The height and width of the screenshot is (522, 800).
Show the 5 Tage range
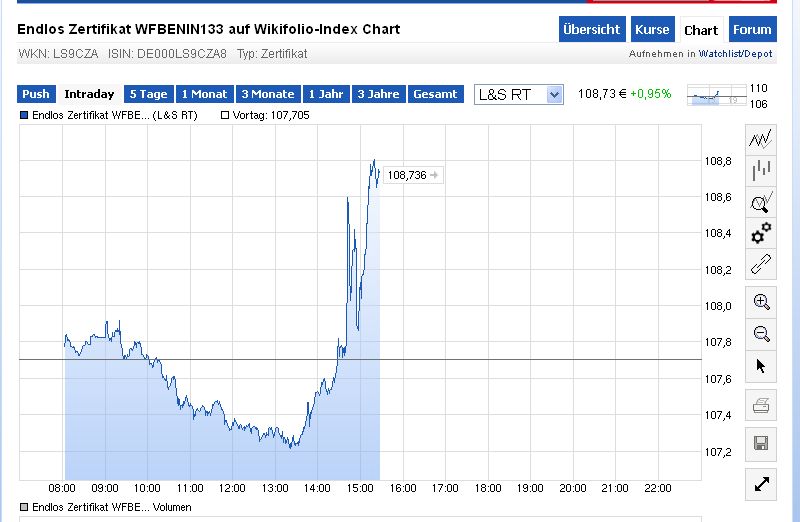(x=148, y=94)
